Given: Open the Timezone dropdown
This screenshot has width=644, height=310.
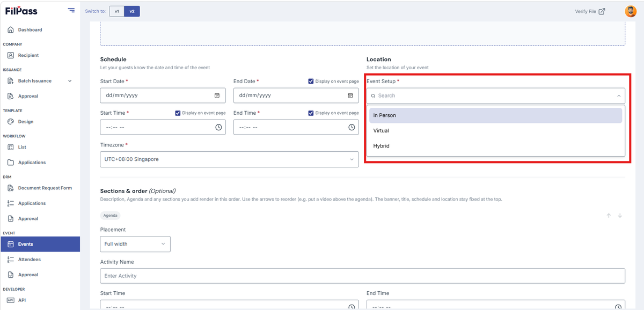Looking at the screenshot, I should coord(229,159).
